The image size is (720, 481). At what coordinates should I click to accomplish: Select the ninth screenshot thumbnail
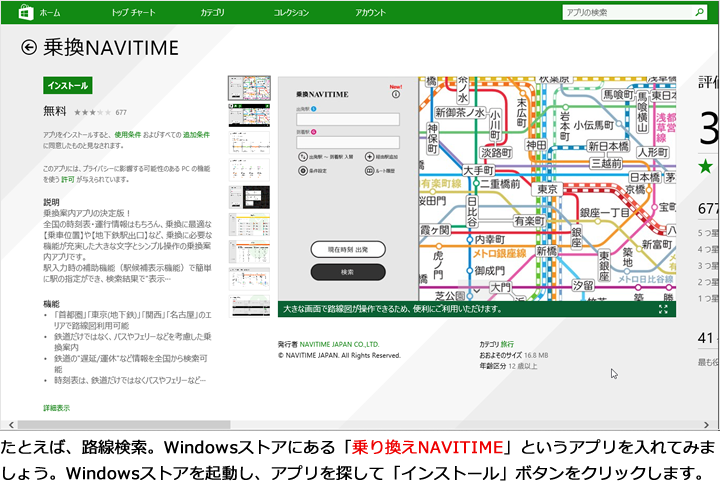click(x=249, y=306)
